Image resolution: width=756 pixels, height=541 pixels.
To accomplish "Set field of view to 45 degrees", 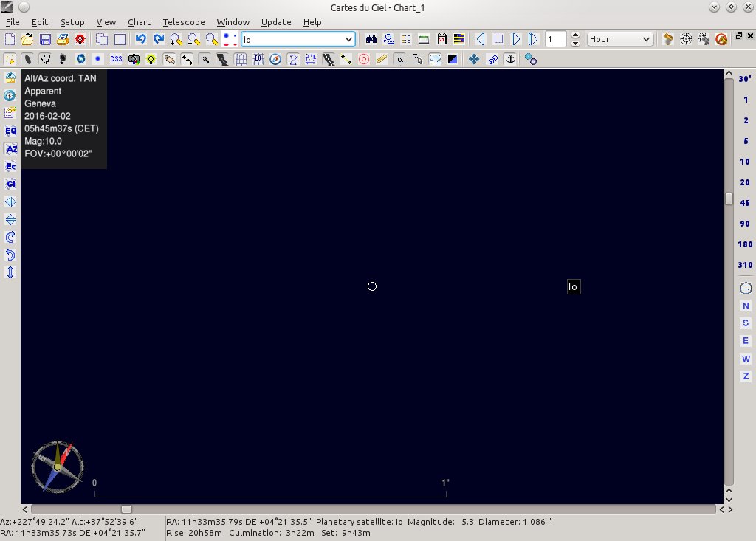I will [745, 203].
